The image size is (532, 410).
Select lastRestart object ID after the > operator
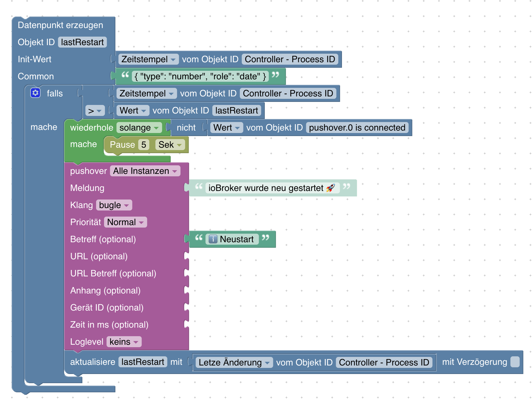point(237,110)
